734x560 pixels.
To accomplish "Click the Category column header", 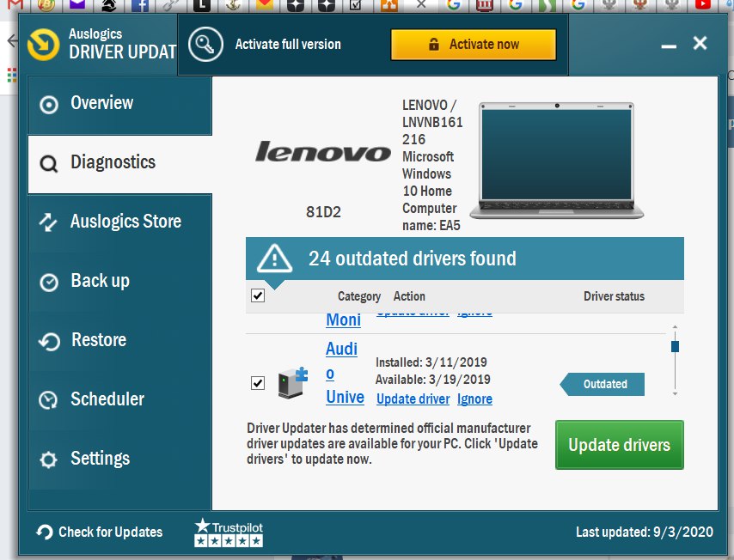I will (x=359, y=296).
